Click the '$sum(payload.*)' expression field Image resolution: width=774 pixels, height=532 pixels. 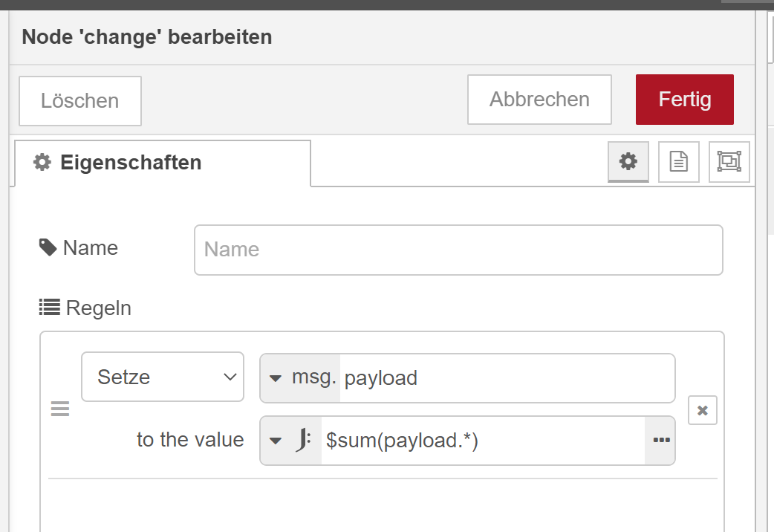point(483,441)
